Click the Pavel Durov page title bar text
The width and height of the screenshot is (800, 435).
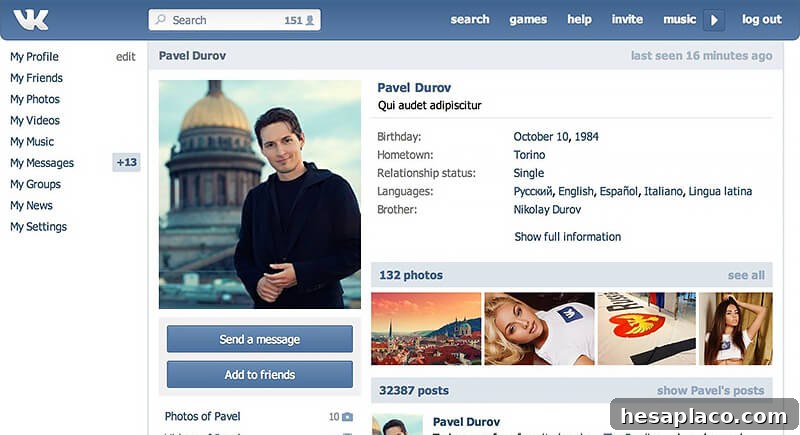tap(192, 56)
